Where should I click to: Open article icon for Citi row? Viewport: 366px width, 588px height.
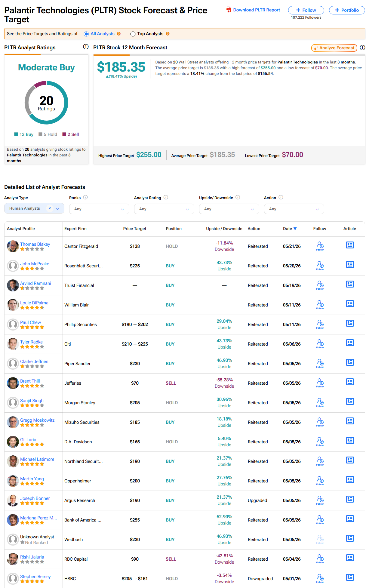350,343
